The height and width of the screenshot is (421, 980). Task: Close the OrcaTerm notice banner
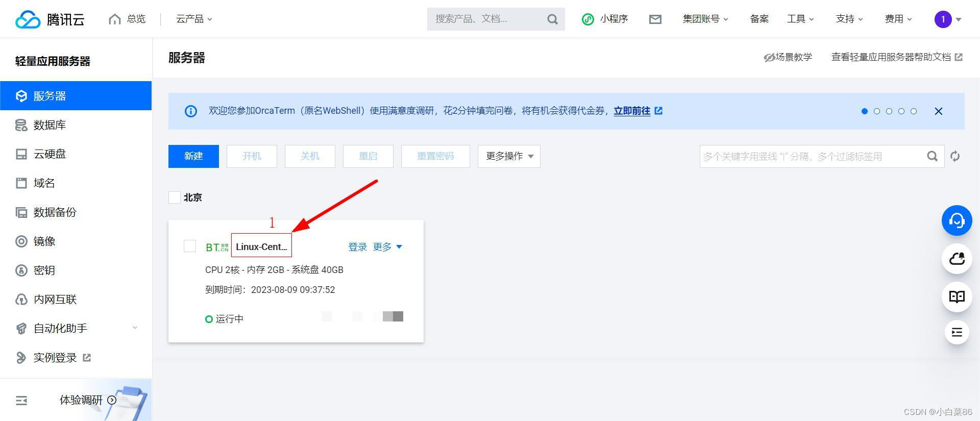pos(938,111)
